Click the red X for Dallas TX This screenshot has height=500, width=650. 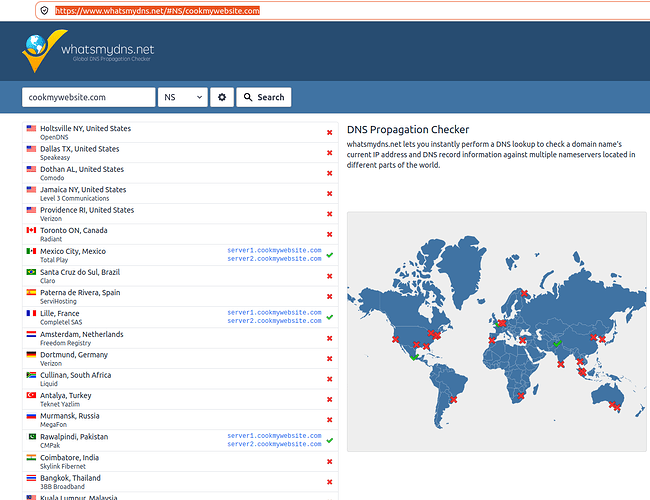[330, 153]
